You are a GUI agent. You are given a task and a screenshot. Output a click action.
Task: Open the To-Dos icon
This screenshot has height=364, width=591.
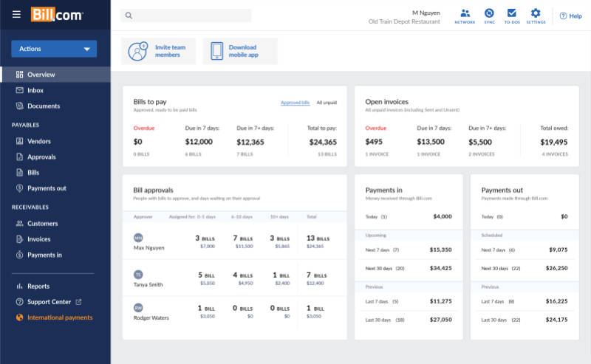(x=512, y=13)
